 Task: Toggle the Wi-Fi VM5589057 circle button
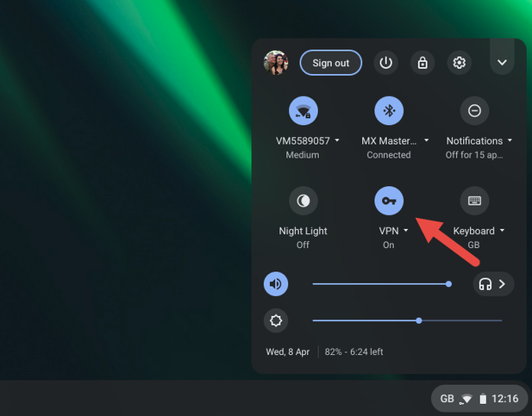click(303, 110)
